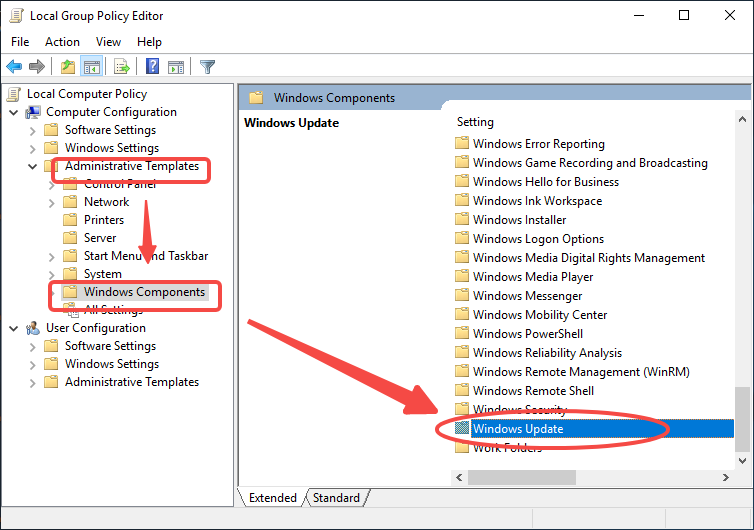Click the Windows Media Player folder icon

[462, 276]
